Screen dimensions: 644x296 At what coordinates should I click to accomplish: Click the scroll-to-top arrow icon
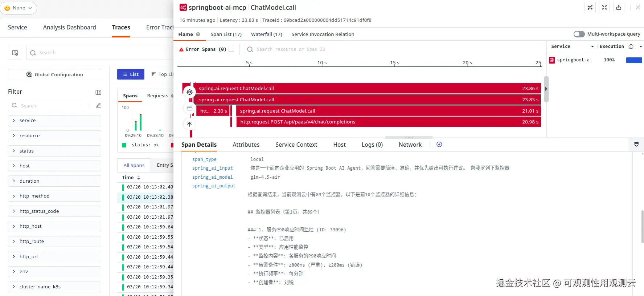(189, 124)
